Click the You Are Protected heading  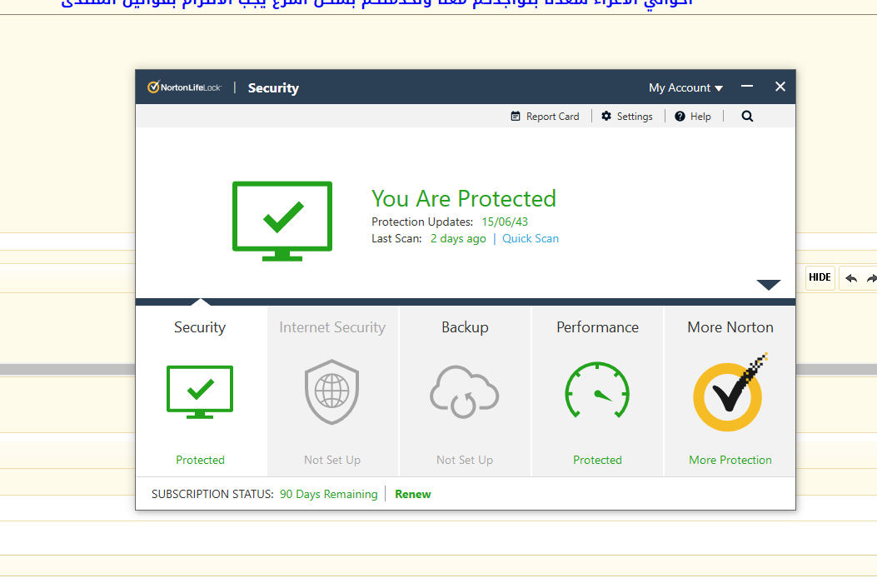tap(464, 198)
